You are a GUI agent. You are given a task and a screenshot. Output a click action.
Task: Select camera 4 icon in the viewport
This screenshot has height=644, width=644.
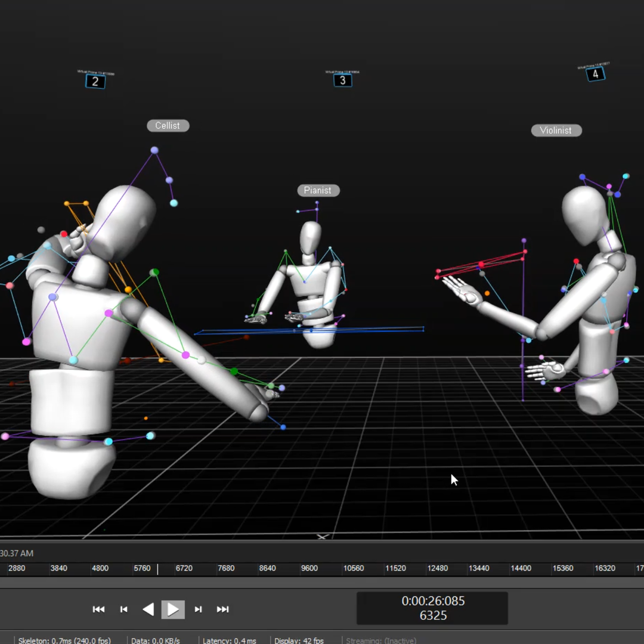tap(595, 74)
